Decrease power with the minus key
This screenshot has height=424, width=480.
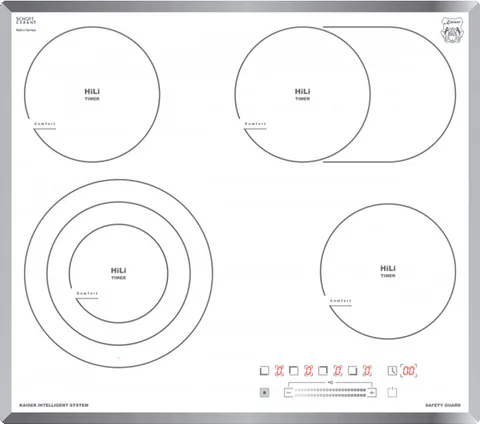click(x=289, y=393)
